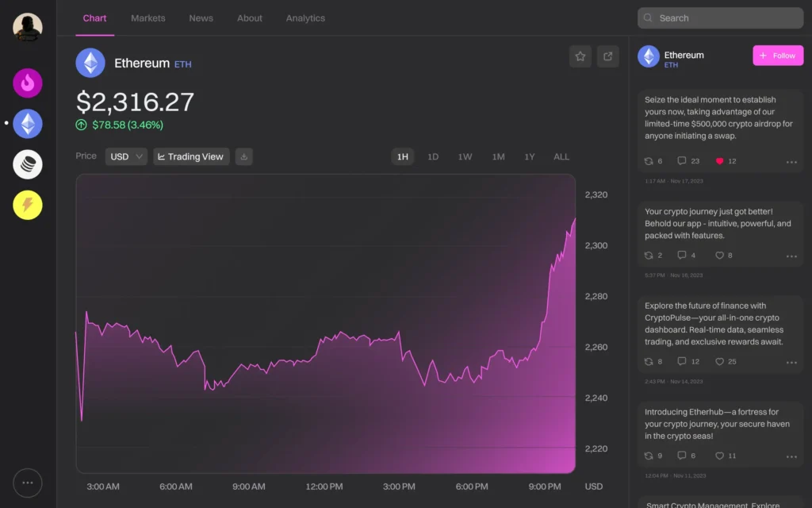Click the ETH ticker next to Ethereum title
This screenshot has width=812, height=508.
coord(183,64)
